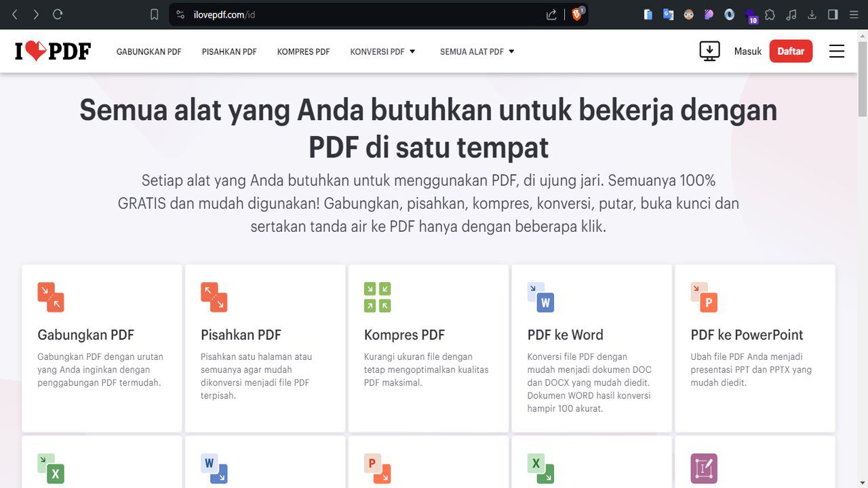This screenshot has height=488, width=868.
Task: Open the media control music icon
Action: [791, 14]
